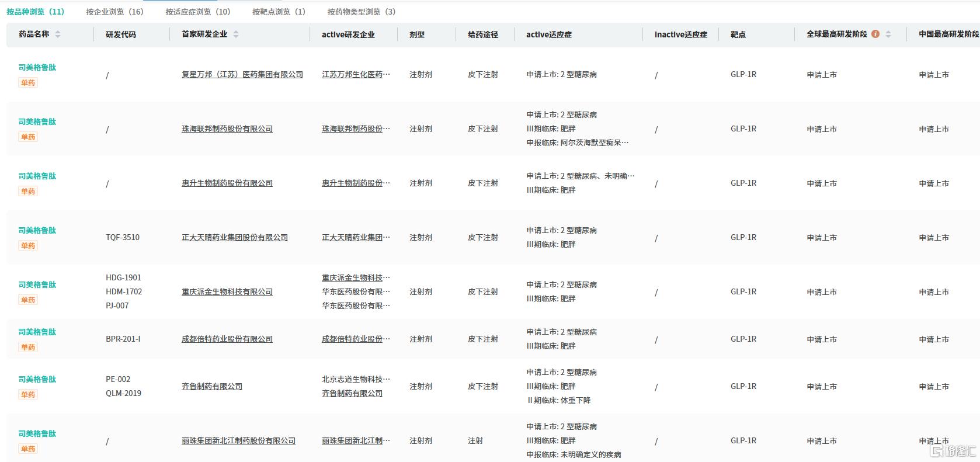Open 丽珠集团新北江制药股份有限公司 first developer link
This screenshot has height=462, width=980.
(x=238, y=441)
